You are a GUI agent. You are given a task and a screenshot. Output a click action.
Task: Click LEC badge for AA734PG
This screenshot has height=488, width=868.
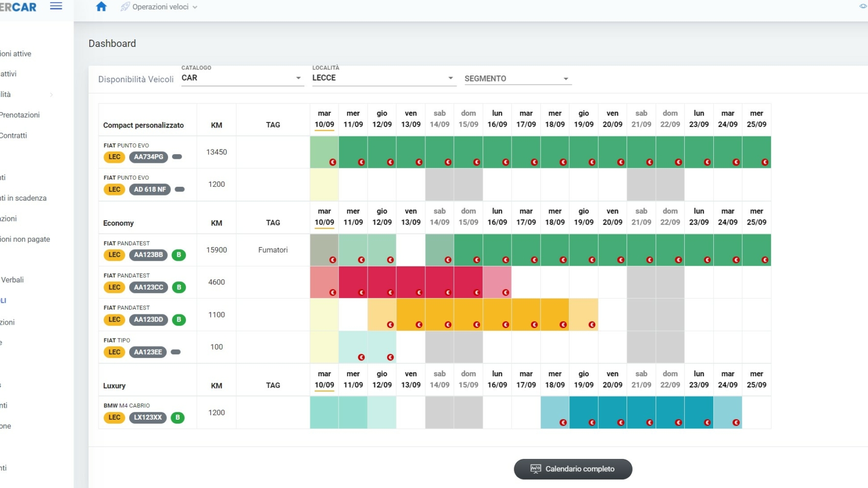(x=114, y=157)
